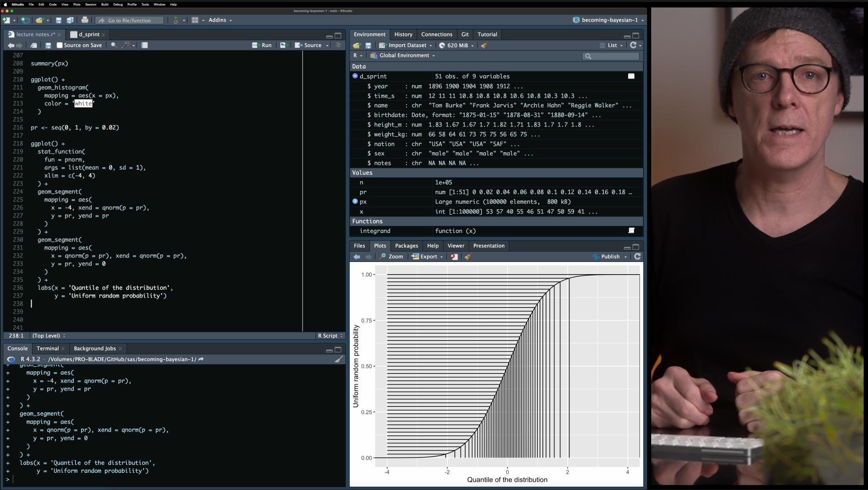Viewport: 868px width, 490px height.
Task: Open the Packages tab
Action: pyautogui.click(x=406, y=246)
